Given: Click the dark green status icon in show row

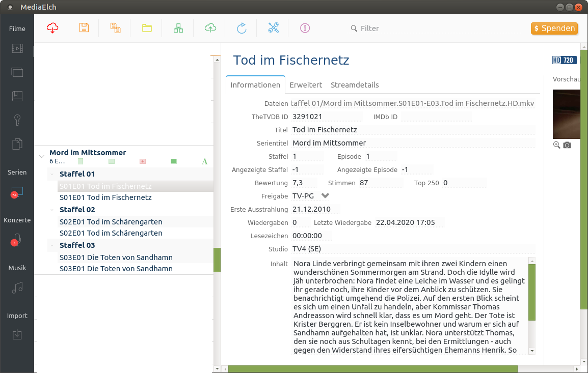Looking at the screenshot, I should 174,161.
